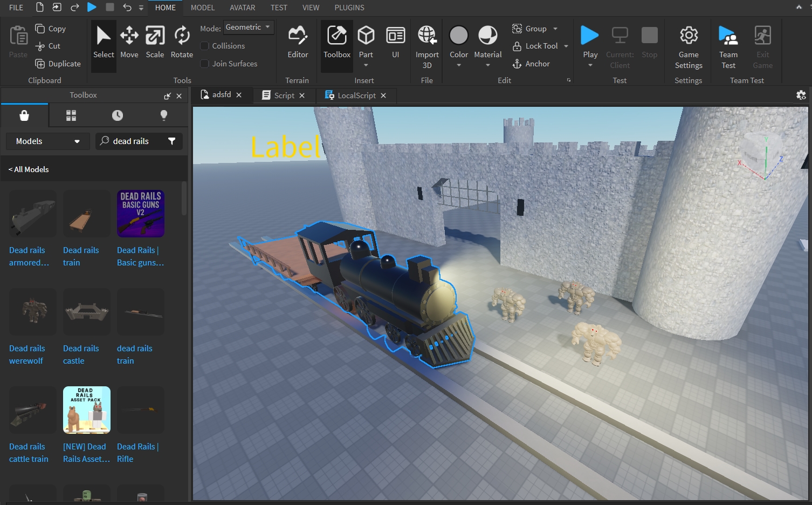
Task: Switch to the AVATAR ribbon tab
Action: (x=243, y=8)
